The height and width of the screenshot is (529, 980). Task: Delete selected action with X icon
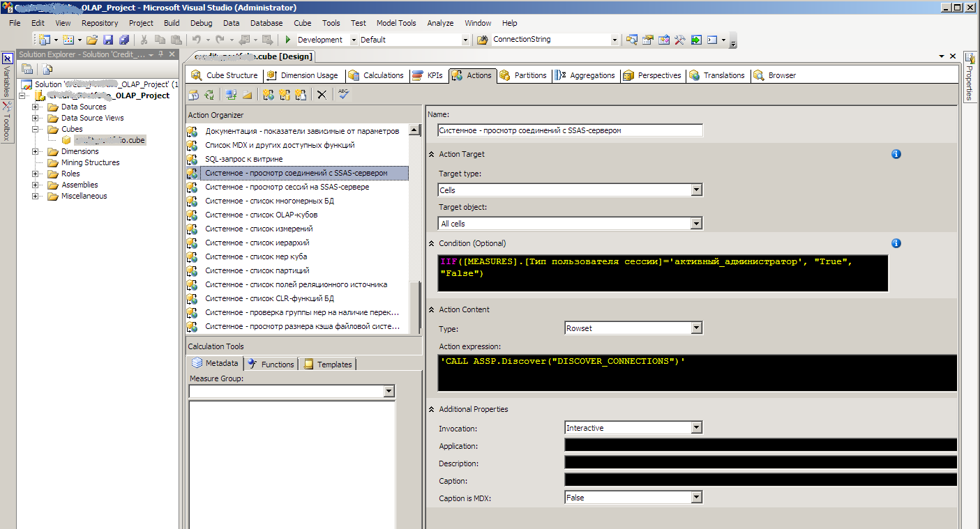point(322,95)
